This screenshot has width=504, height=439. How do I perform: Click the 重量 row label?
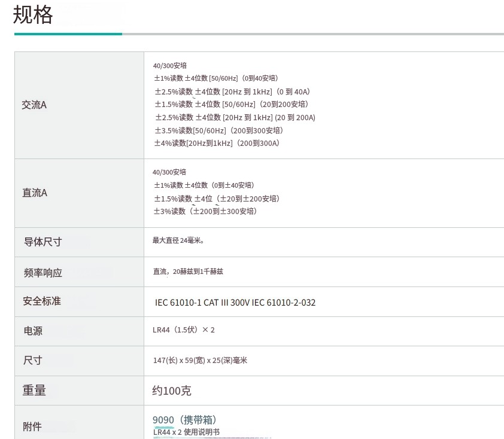tap(34, 390)
